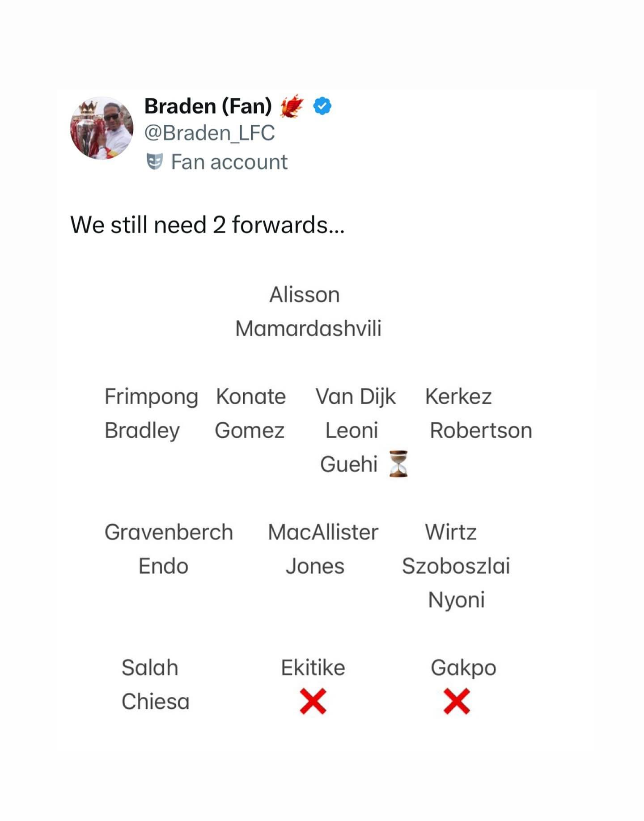Click the name Salah

pyautogui.click(x=150, y=668)
